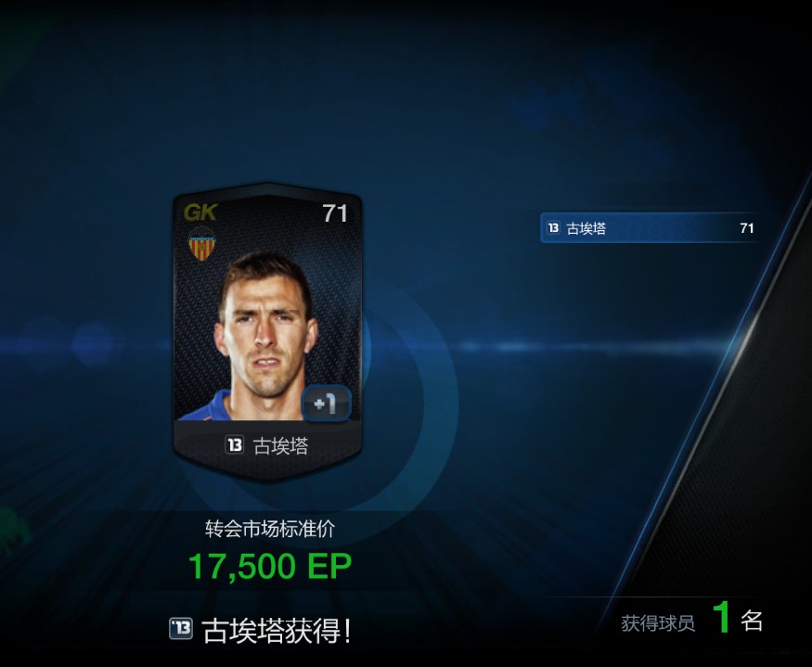812x667 pixels.
Task: Click the Valencia club crest on card
Action: [201, 244]
